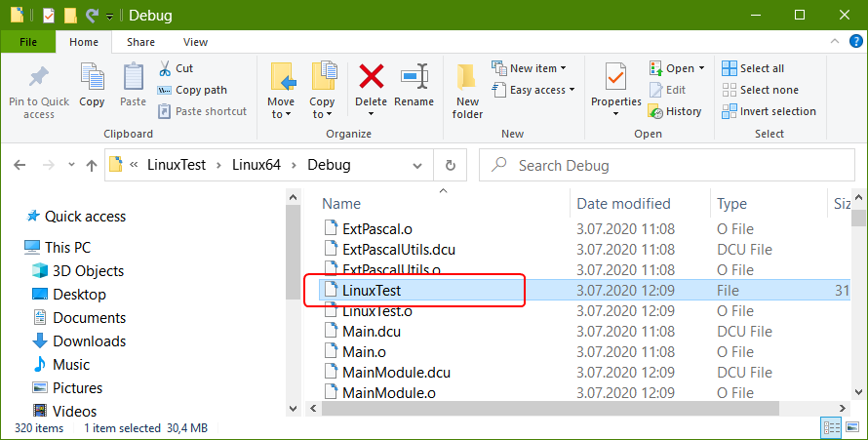Navigate to LinuxTest in address bar
This screenshot has width=868, height=440.
[176, 165]
